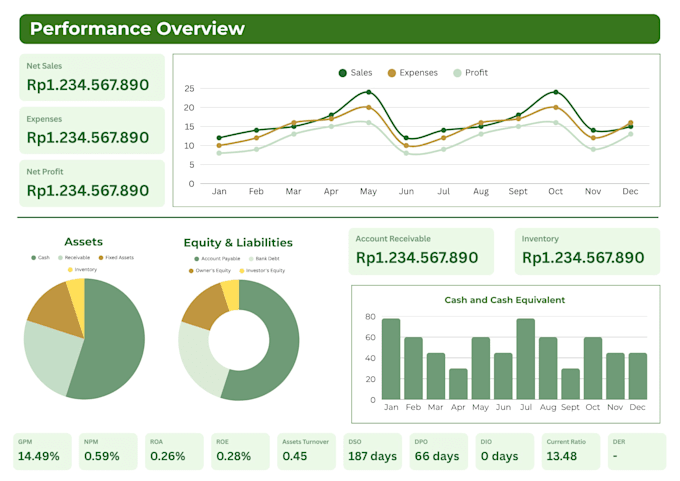Viewport: 680px width, 481px height.
Task: Select the Net Profit value card
Action: click(92, 183)
